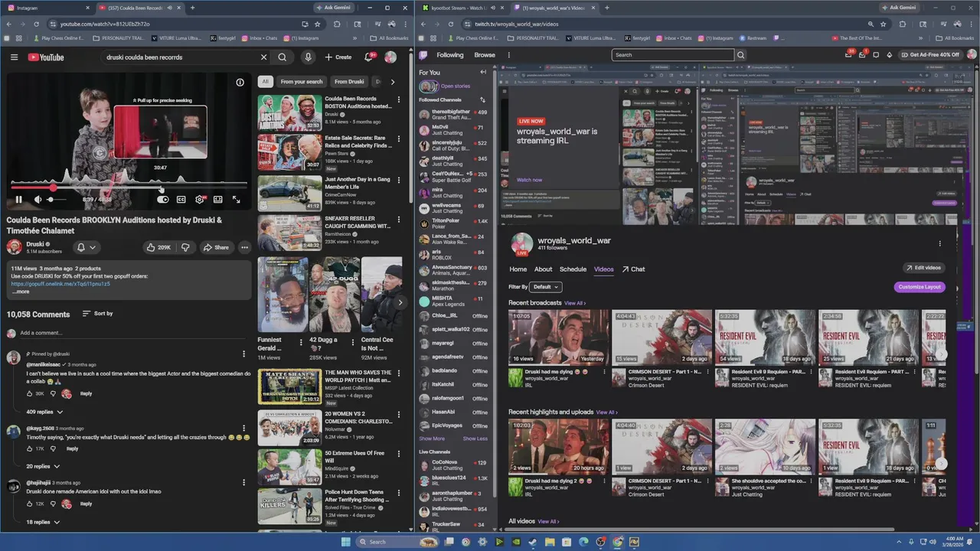Screen dimensions: 980x551
Task: Advance the recommendation chips right arrow
Action: tap(393, 82)
